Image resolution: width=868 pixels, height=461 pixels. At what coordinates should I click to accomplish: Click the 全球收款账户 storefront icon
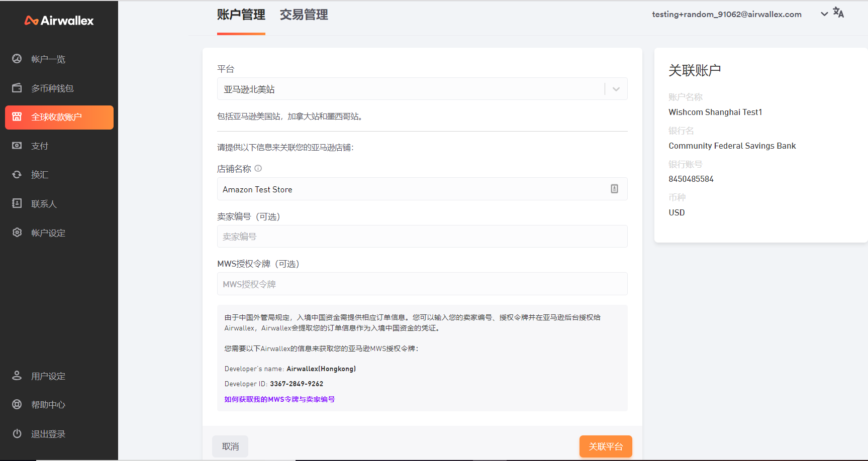tap(17, 117)
